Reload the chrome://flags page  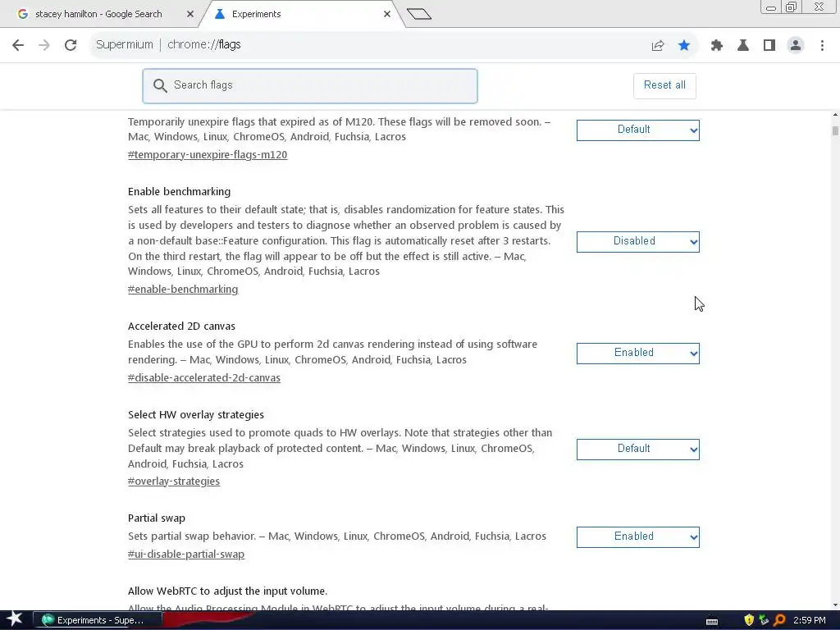[71, 45]
